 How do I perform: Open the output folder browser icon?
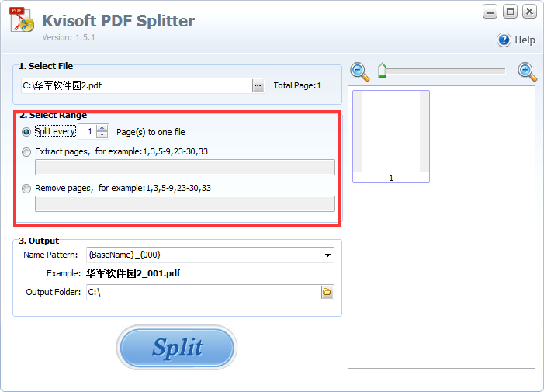pos(327,292)
